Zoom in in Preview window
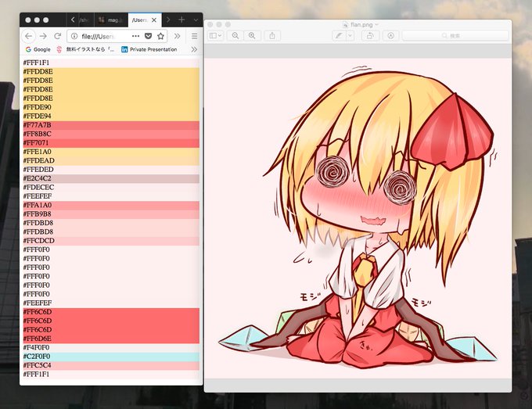 [252, 36]
